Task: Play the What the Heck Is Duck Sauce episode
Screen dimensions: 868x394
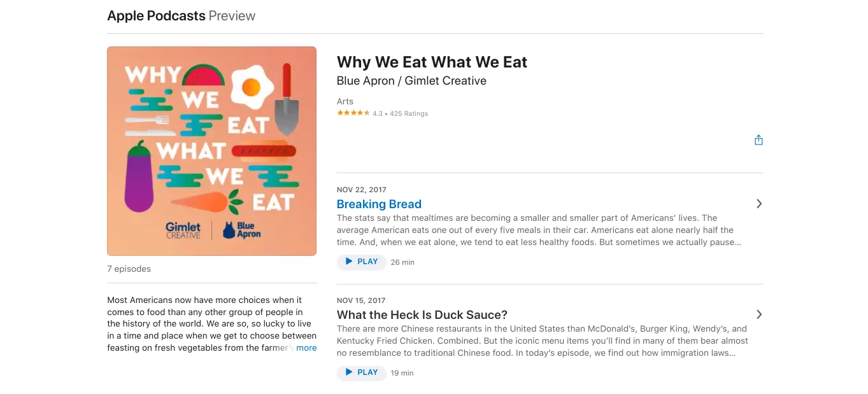Action: pyautogui.click(x=361, y=372)
